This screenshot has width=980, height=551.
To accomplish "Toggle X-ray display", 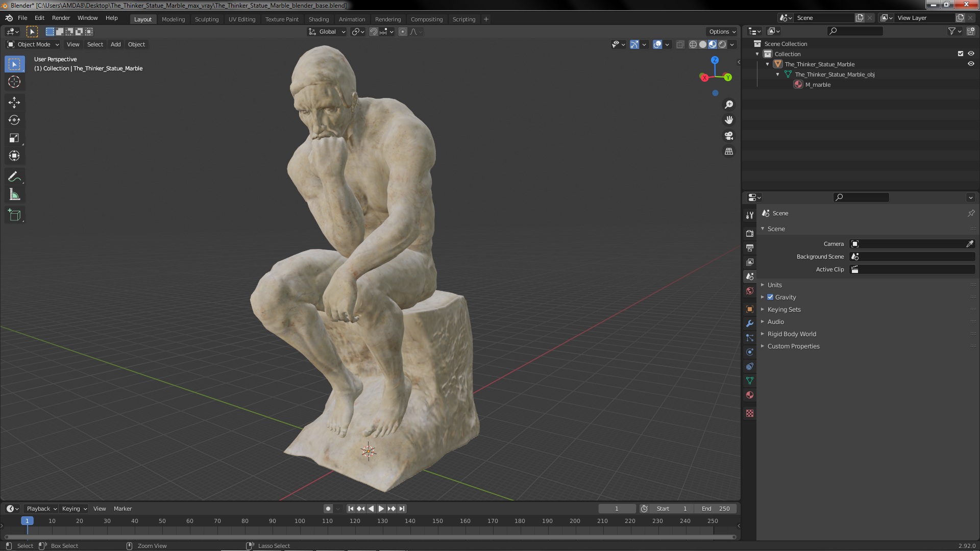I will pyautogui.click(x=680, y=45).
